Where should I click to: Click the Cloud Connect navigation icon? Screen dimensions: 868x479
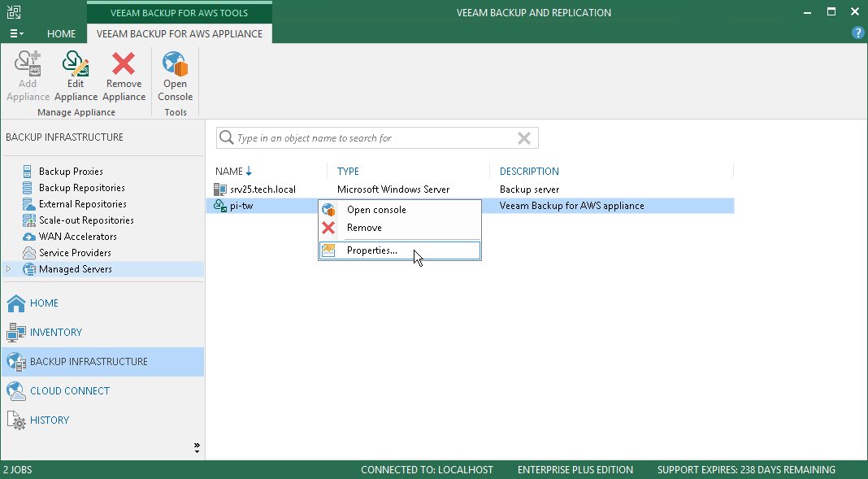[16, 391]
